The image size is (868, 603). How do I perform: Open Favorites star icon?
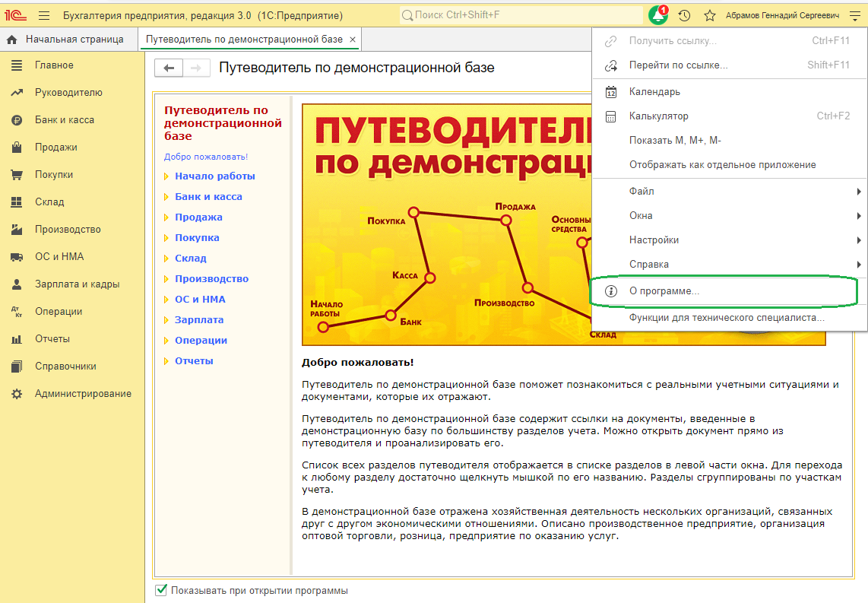(710, 15)
